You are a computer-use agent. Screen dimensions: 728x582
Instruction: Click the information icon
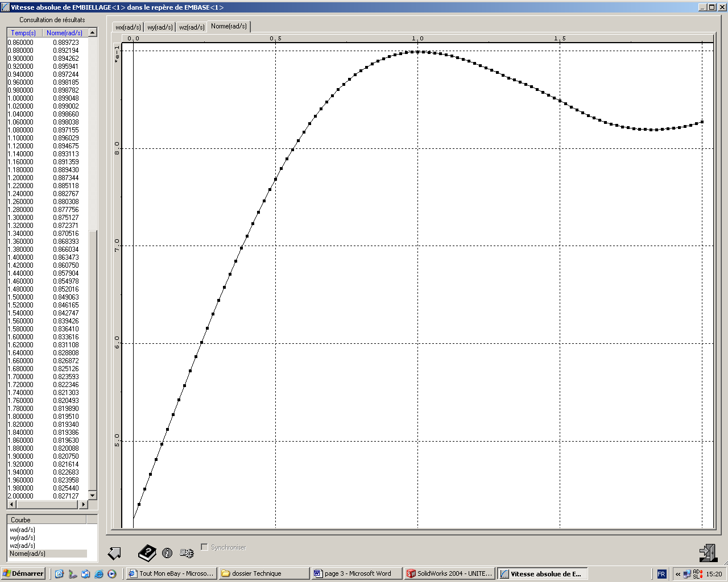point(167,553)
